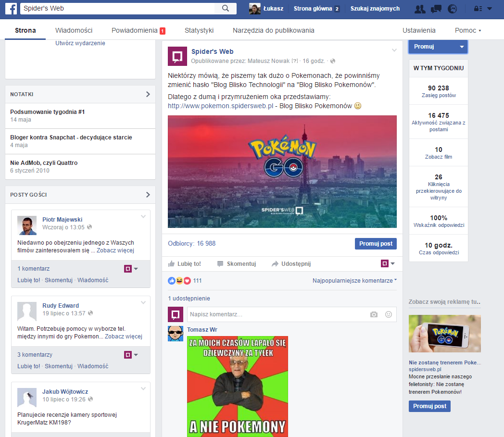Click Zobacz więcej on Piotr Majewski post
This screenshot has width=504, height=437.
pos(115,250)
